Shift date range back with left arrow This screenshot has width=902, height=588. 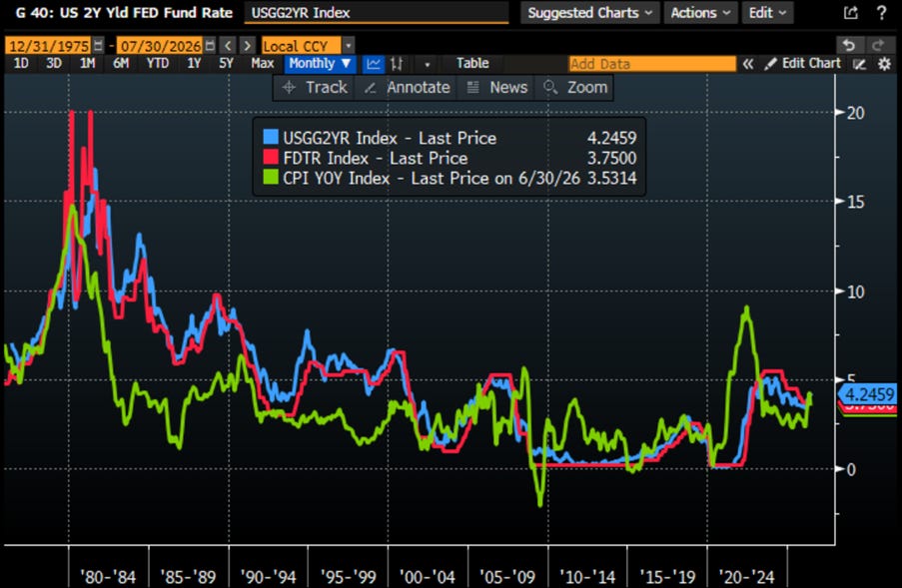[x=228, y=45]
